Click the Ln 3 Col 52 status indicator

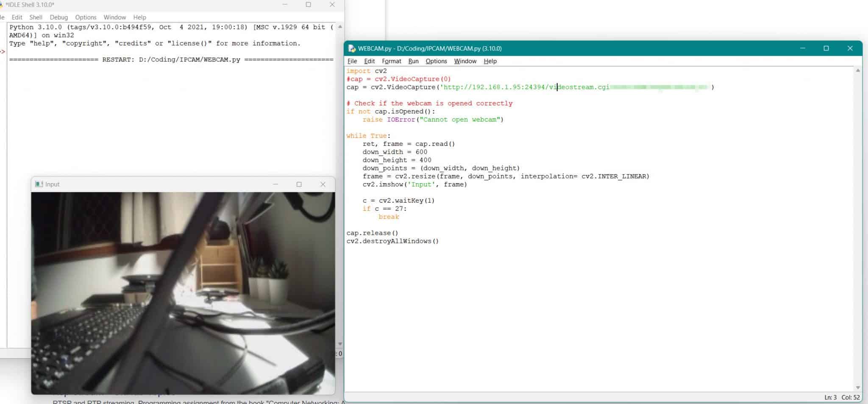pos(842,397)
